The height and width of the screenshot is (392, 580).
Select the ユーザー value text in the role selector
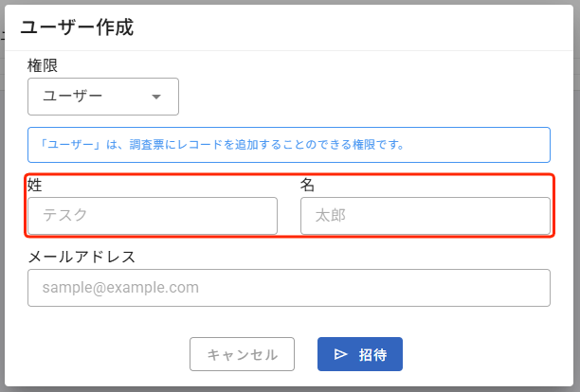72,97
